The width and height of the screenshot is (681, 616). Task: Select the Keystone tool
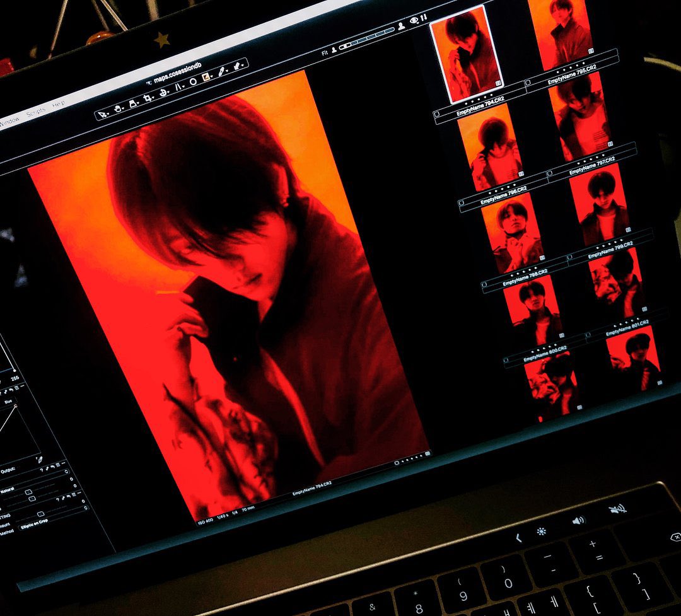[178, 87]
